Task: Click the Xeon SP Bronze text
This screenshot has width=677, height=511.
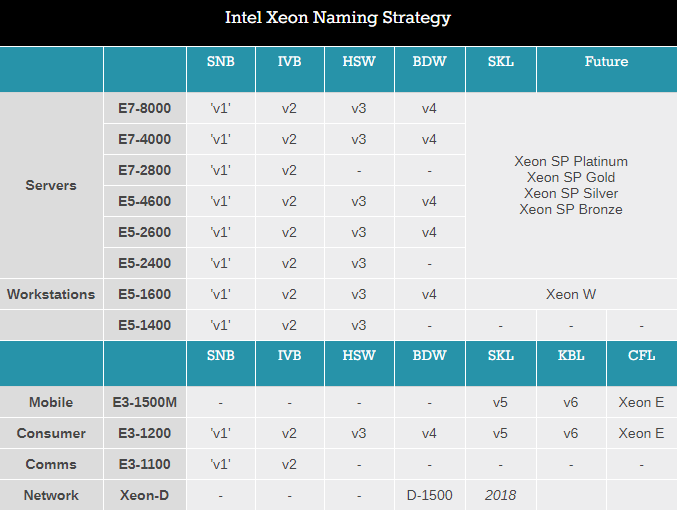Action: pos(571,209)
